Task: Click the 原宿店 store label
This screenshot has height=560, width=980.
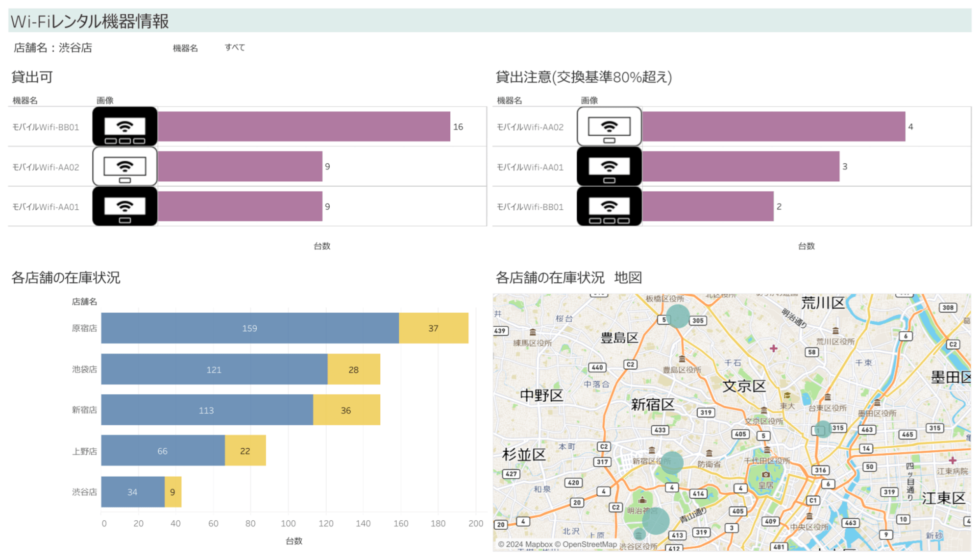Action: pyautogui.click(x=84, y=328)
